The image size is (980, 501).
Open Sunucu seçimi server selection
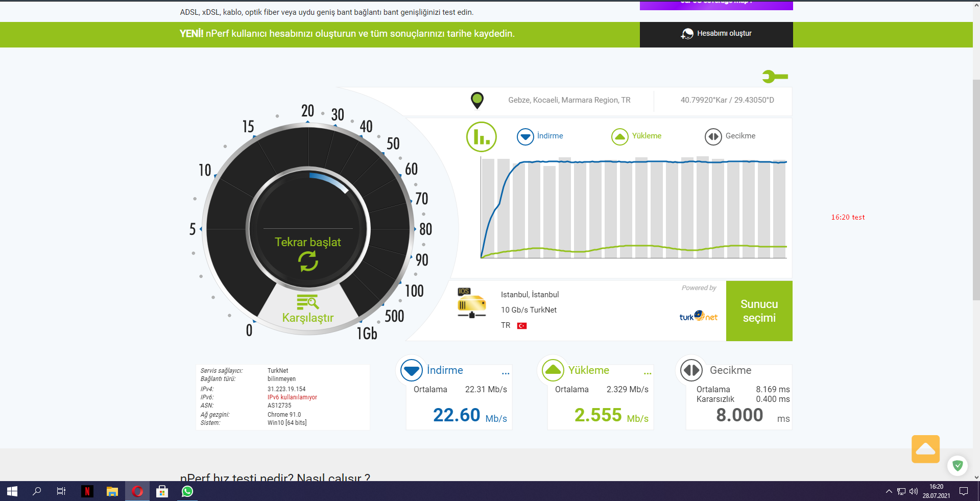[759, 311]
